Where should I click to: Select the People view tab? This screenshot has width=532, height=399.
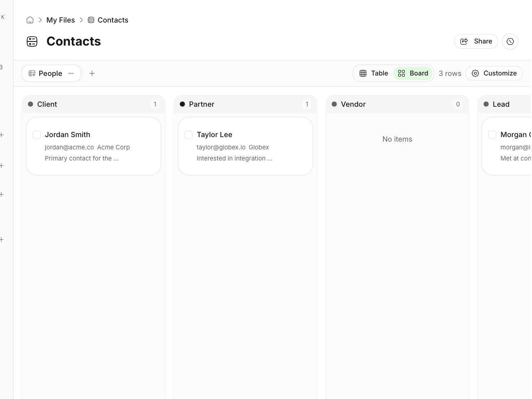pyautogui.click(x=50, y=73)
